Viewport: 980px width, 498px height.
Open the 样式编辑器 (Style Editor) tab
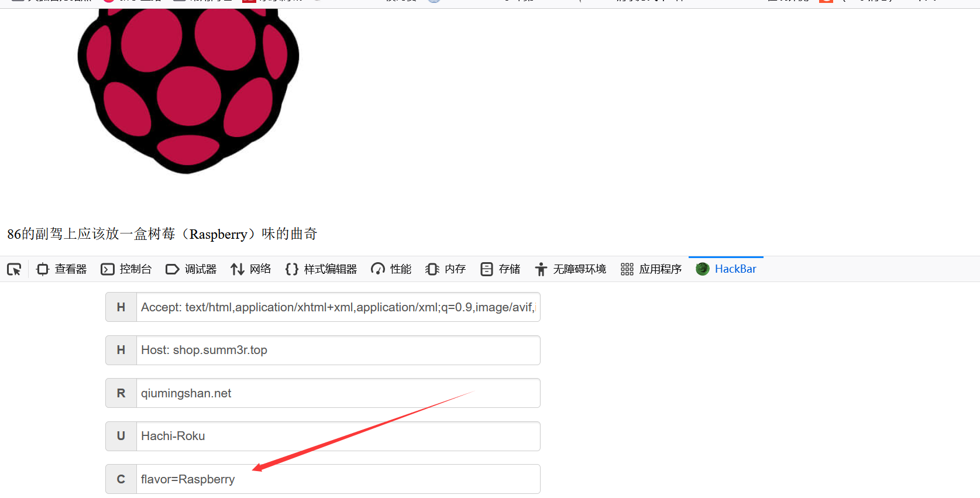click(x=321, y=269)
